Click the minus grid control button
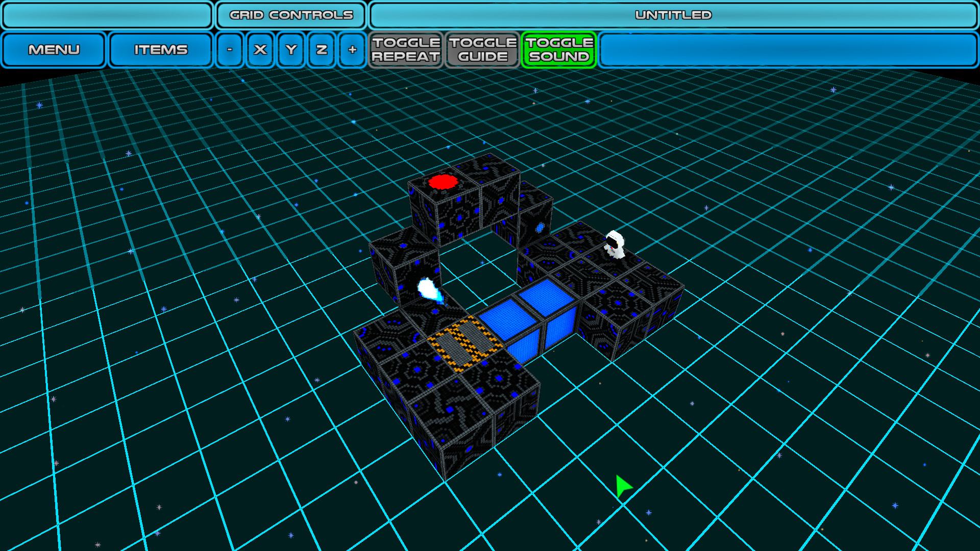 [x=230, y=49]
